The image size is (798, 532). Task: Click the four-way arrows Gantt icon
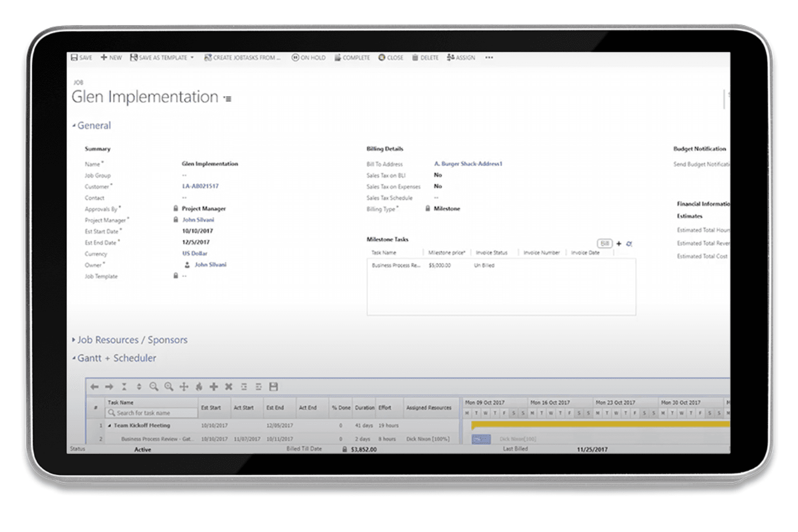[x=184, y=386]
